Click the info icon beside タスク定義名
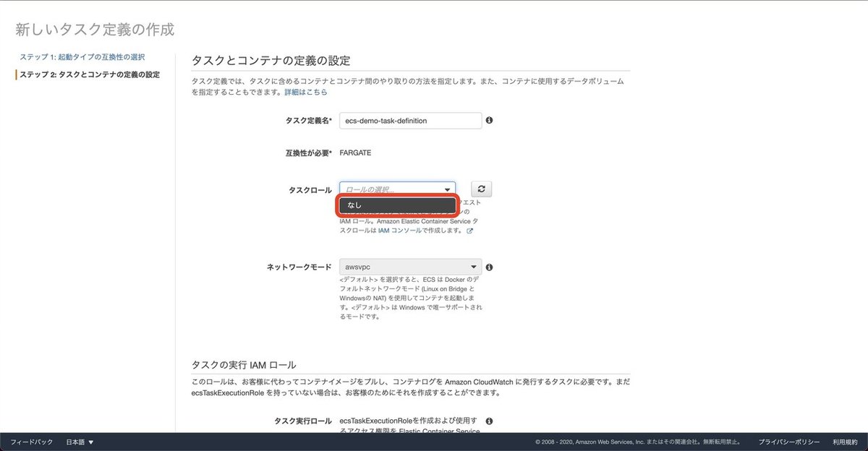This screenshot has width=868, height=451. pyautogui.click(x=489, y=121)
